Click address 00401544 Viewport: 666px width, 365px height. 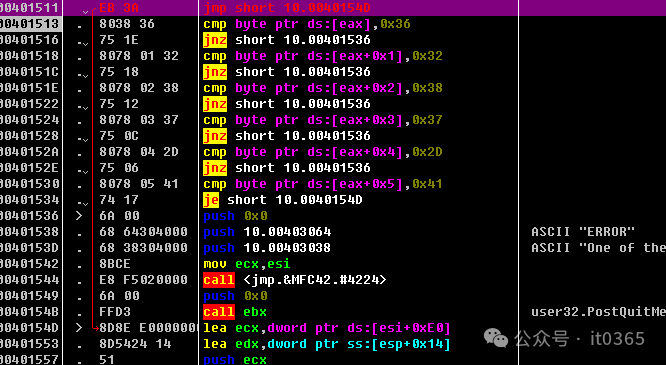pyautogui.click(x=29, y=280)
